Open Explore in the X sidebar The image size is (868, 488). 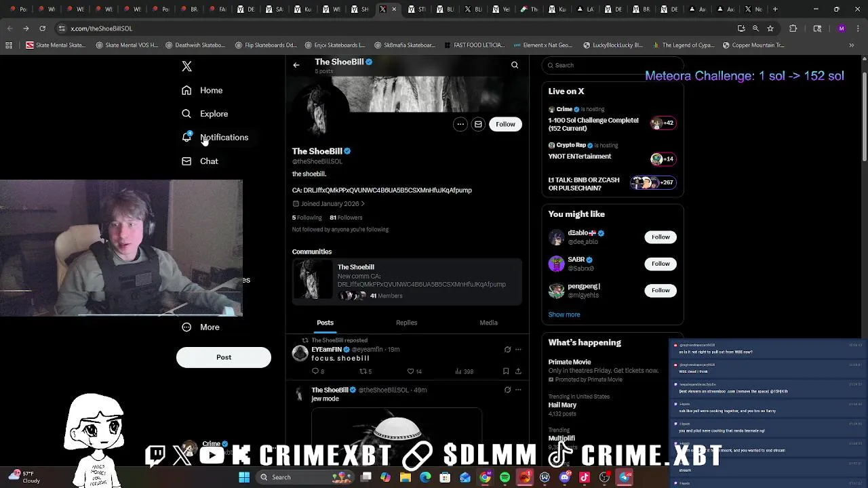pos(205,114)
